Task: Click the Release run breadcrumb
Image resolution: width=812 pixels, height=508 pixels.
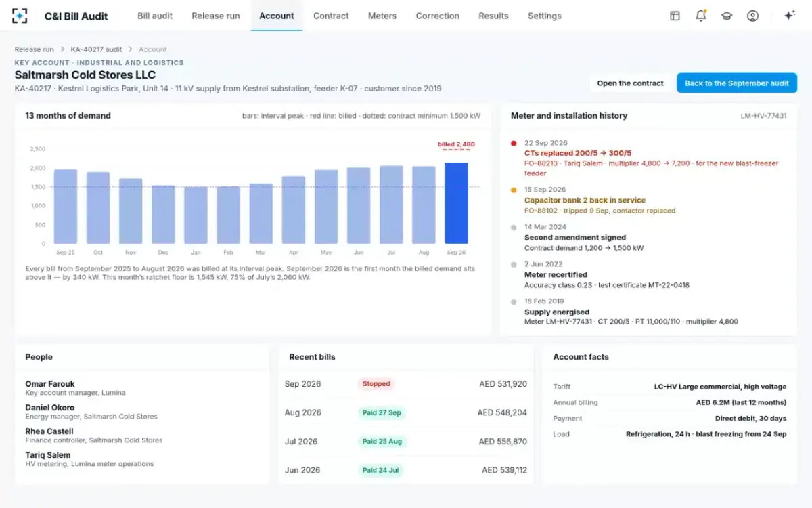Action: tap(35, 49)
